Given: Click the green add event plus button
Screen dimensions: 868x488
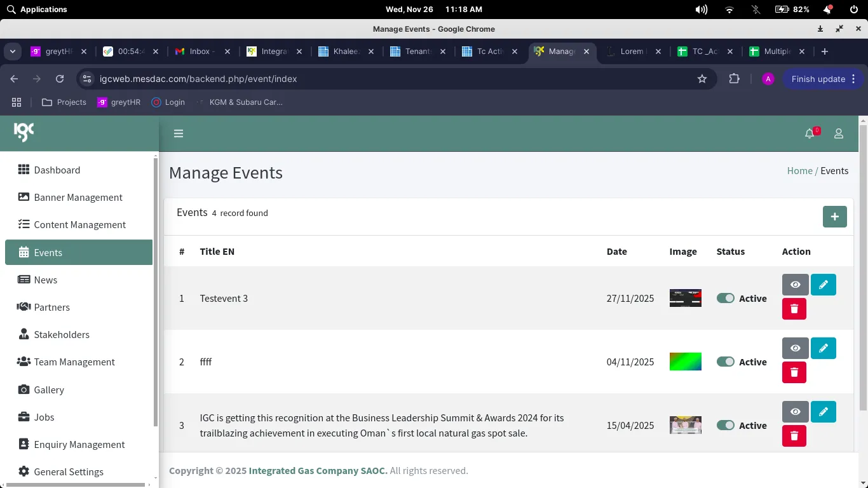Looking at the screenshot, I should (x=834, y=217).
